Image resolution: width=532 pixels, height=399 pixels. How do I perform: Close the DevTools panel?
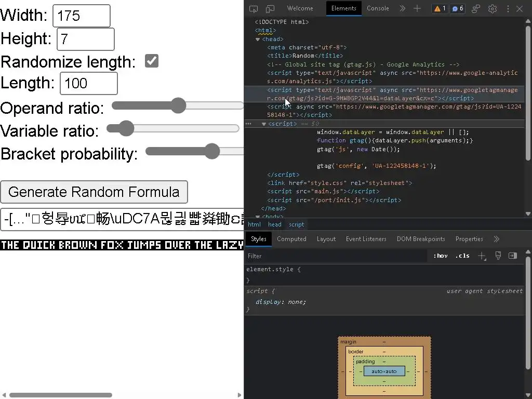tap(520, 8)
